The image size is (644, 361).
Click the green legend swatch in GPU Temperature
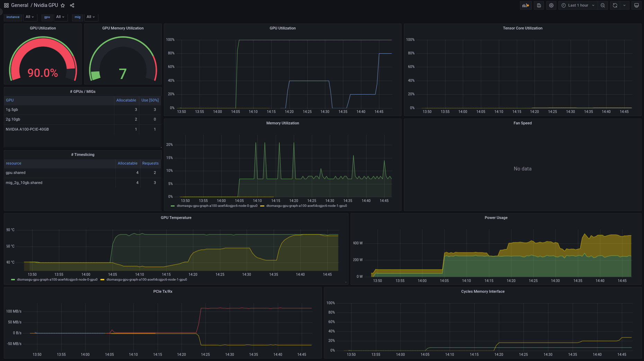13,280
